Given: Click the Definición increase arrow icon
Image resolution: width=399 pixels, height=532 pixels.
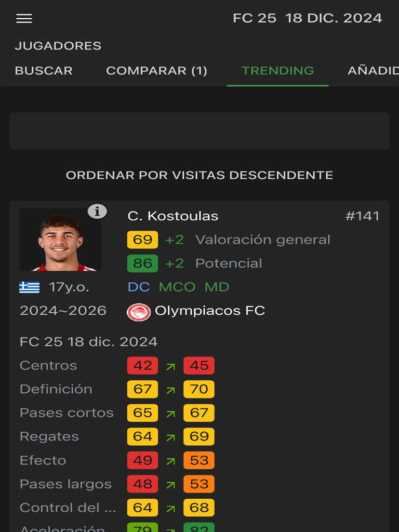Looking at the screenshot, I should pyautogui.click(x=170, y=390).
